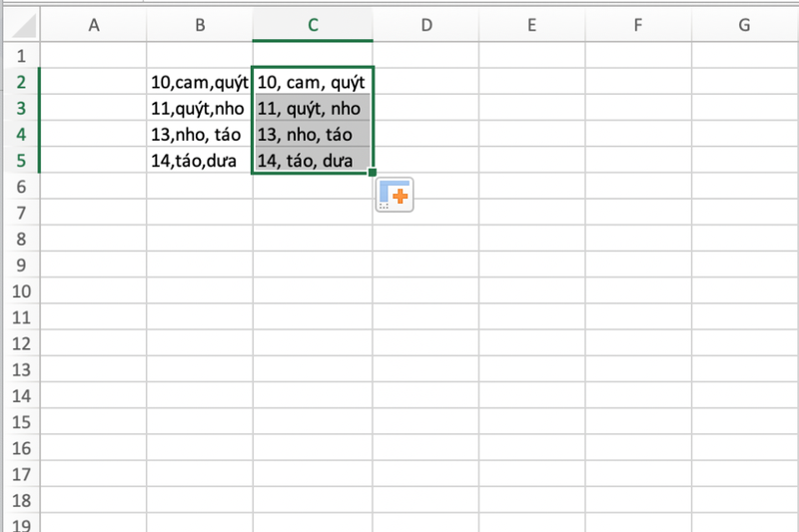Select row 12 header
Image resolution: width=799 pixels, height=532 pixels.
point(21,343)
